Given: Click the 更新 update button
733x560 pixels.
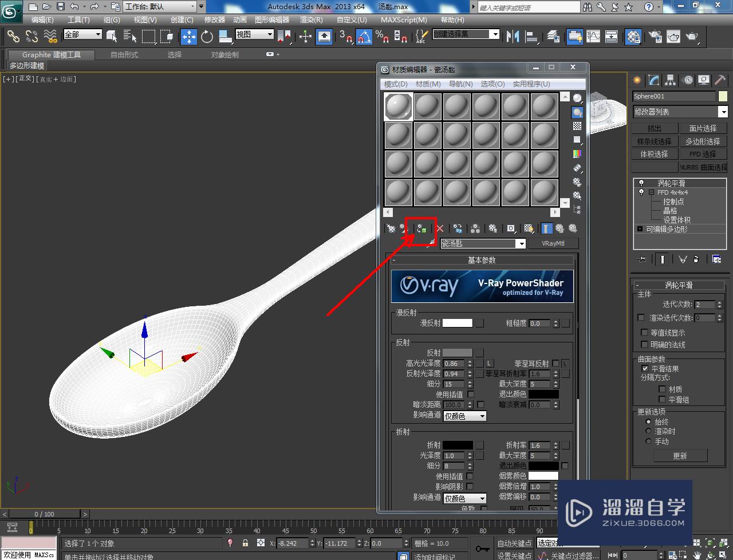Looking at the screenshot, I should click(680, 456).
